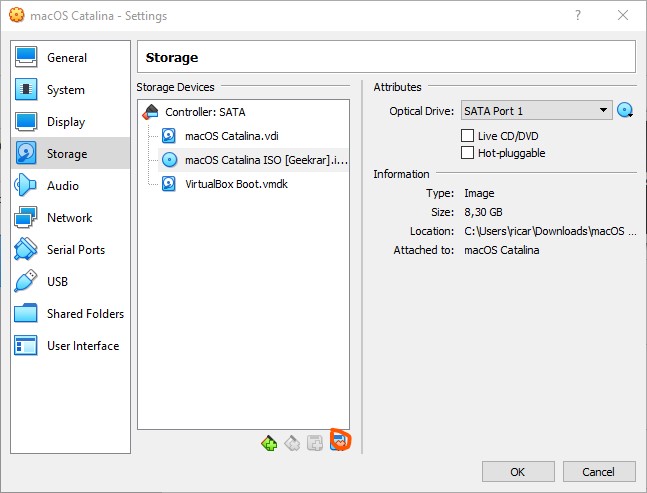The height and width of the screenshot is (493, 647).
Task: Click the help question mark button
Action: [578, 15]
